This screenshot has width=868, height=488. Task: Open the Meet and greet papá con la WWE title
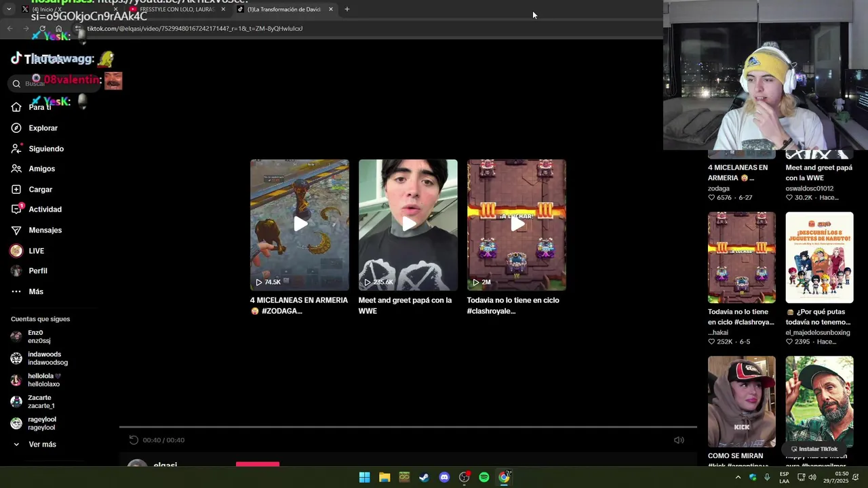(405, 306)
